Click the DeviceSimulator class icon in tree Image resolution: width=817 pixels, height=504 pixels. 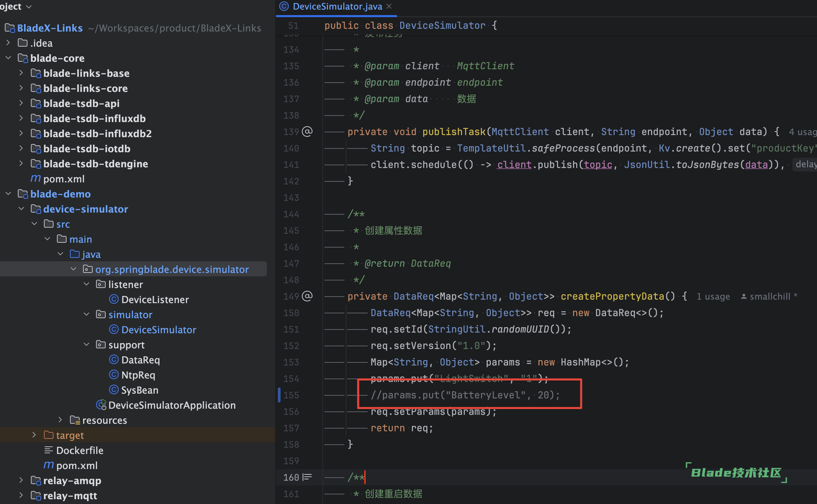click(x=114, y=329)
